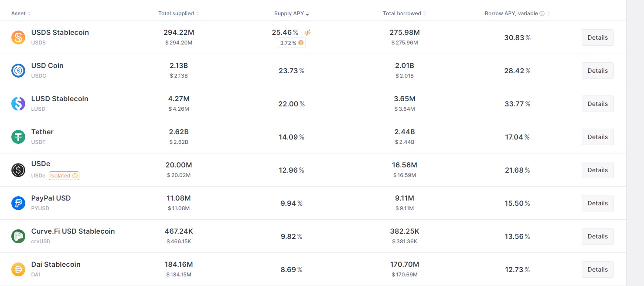Click the Curve.Fi USD Stablecoin icon
The image size is (644, 286).
[18, 236]
